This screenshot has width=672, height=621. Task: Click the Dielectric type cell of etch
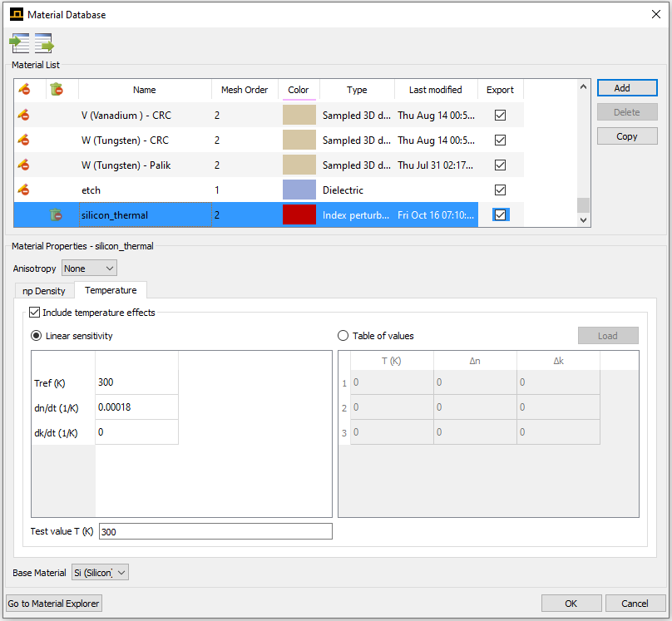(357, 190)
